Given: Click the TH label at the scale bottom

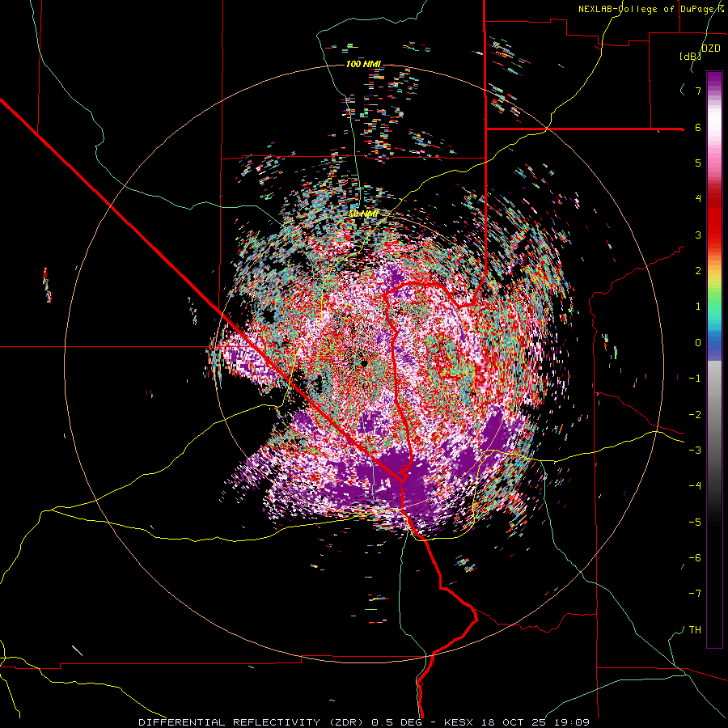Looking at the screenshot, I should click(695, 630).
